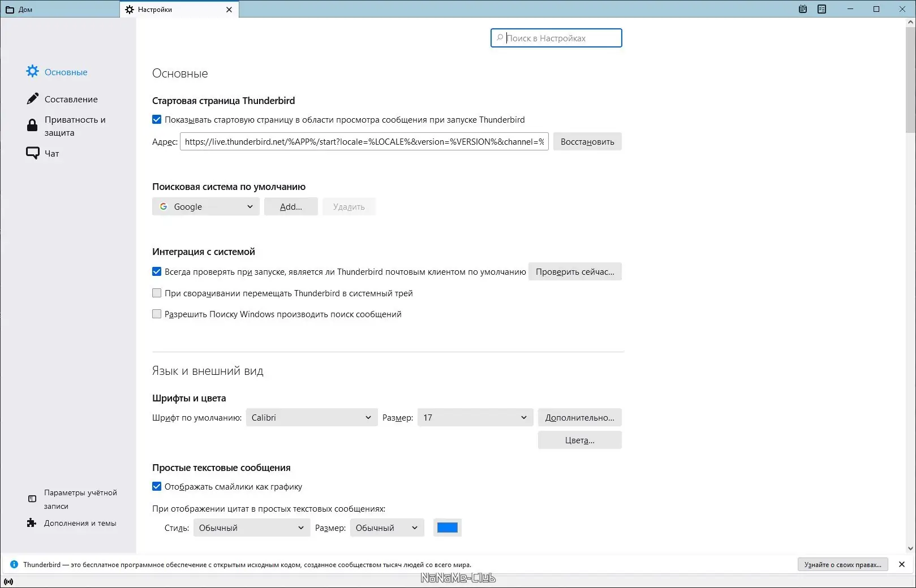Click the magnifier icon in settings search

click(x=500, y=38)
